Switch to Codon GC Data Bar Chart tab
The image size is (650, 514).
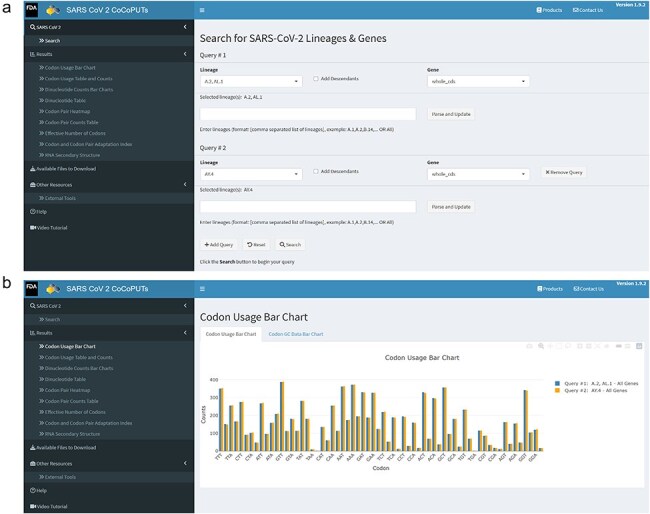click(x=296, y=334)
